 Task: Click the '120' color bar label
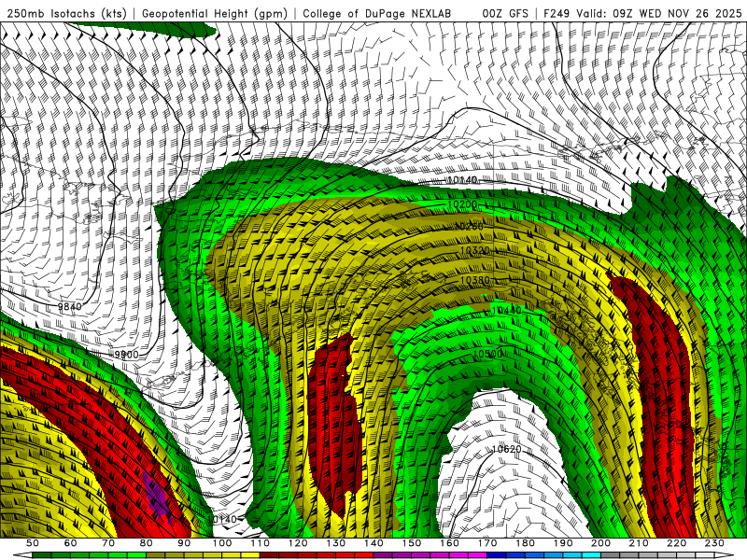pyautogui.click(x=298, y=543)
